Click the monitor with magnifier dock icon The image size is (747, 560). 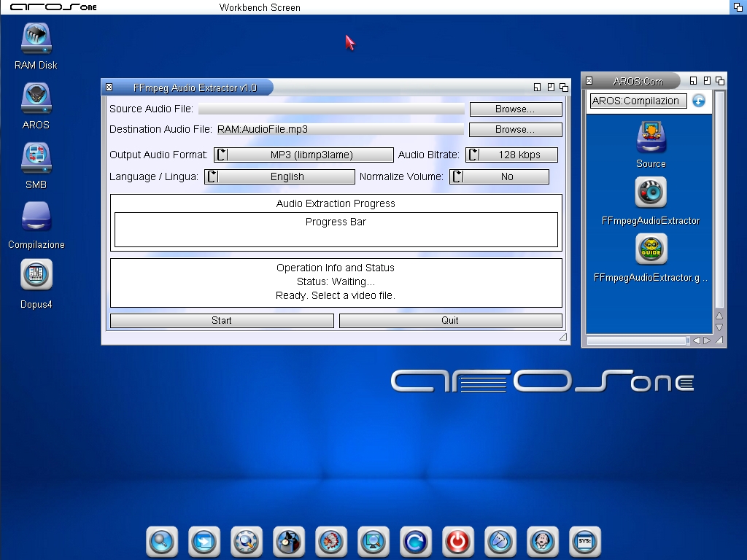[374, 542]
